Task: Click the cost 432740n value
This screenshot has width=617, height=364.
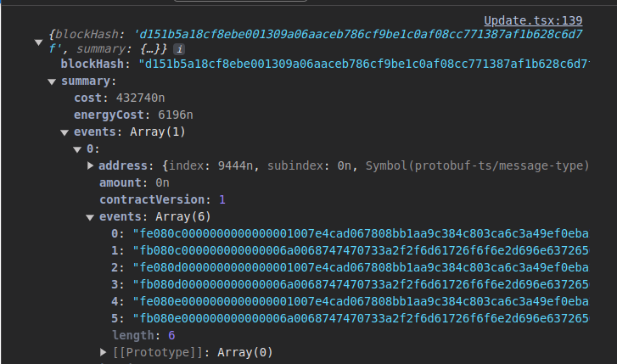Action: (x=141, y=98)
